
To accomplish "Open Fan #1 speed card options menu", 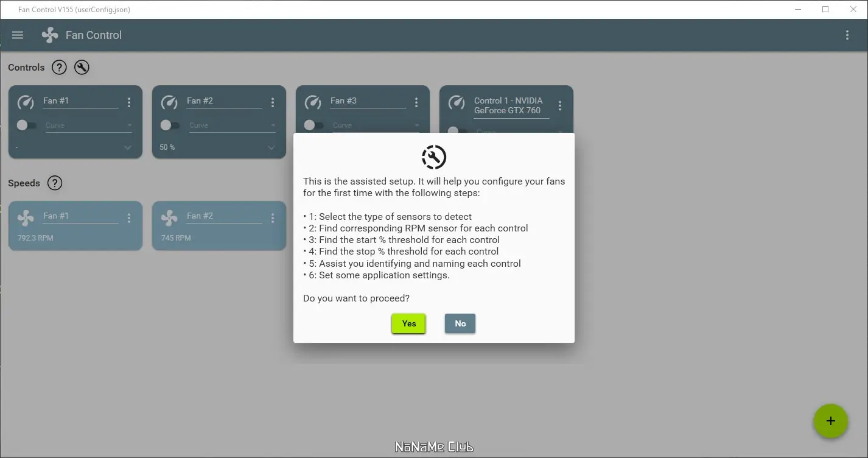I will pos(128,218).
